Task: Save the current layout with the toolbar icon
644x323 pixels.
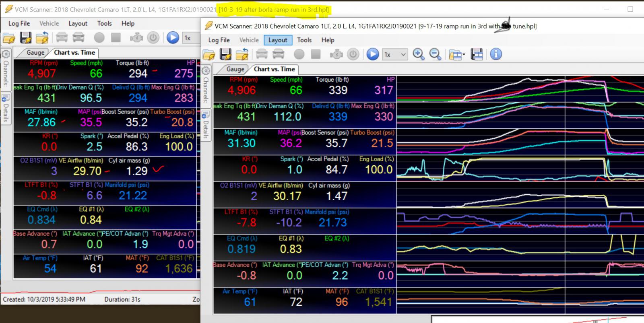Action: click(477, 54)
